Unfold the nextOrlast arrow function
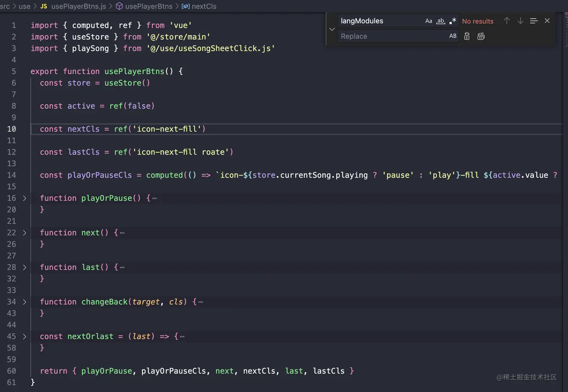This screenshot has height=392, width=568. [24, 336]
